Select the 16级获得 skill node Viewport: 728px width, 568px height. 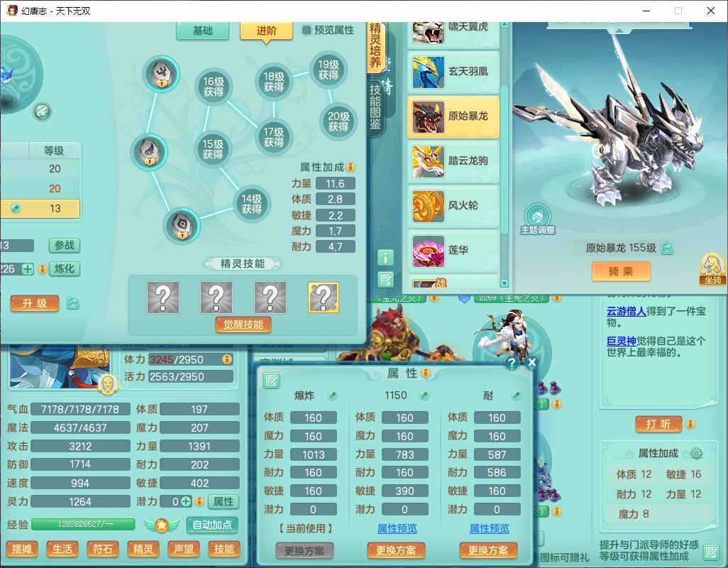click(213, 87)
